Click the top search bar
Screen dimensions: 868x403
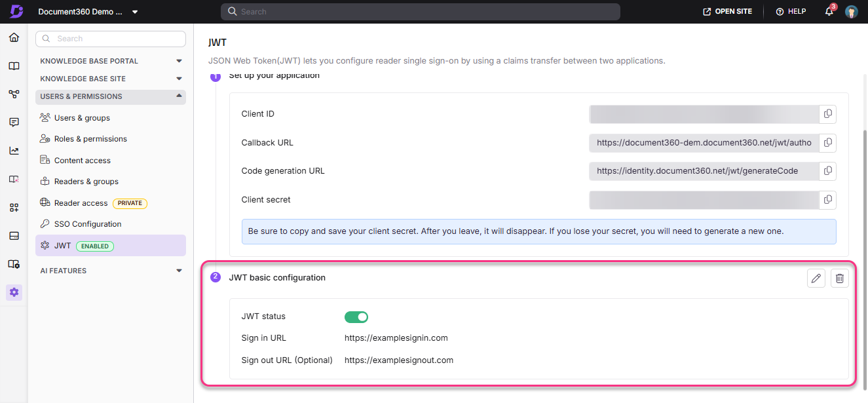point(420,11)
